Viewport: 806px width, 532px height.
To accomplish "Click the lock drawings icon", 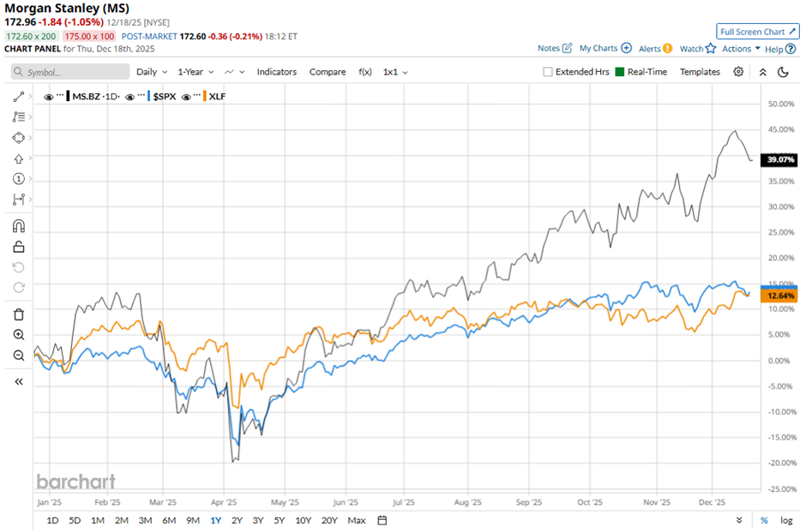I will (x=18, y=247).
